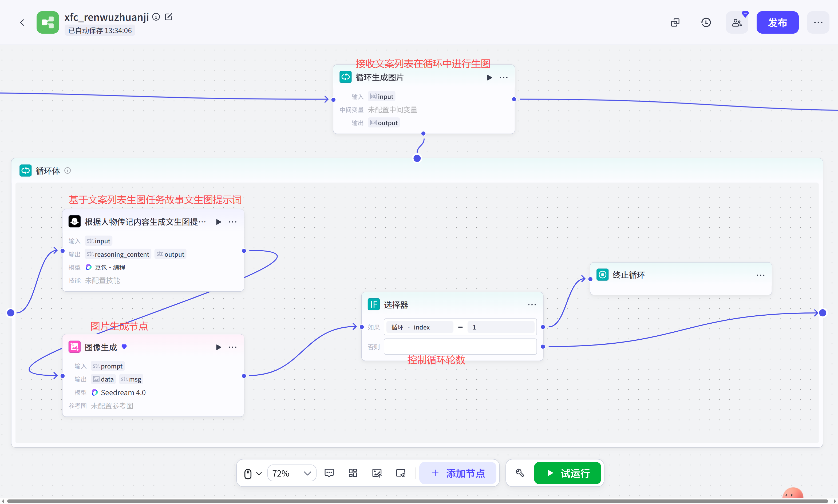Click the 发布 publish button
The width and height of the screenshot is (838, 504).
pos(777,22)
